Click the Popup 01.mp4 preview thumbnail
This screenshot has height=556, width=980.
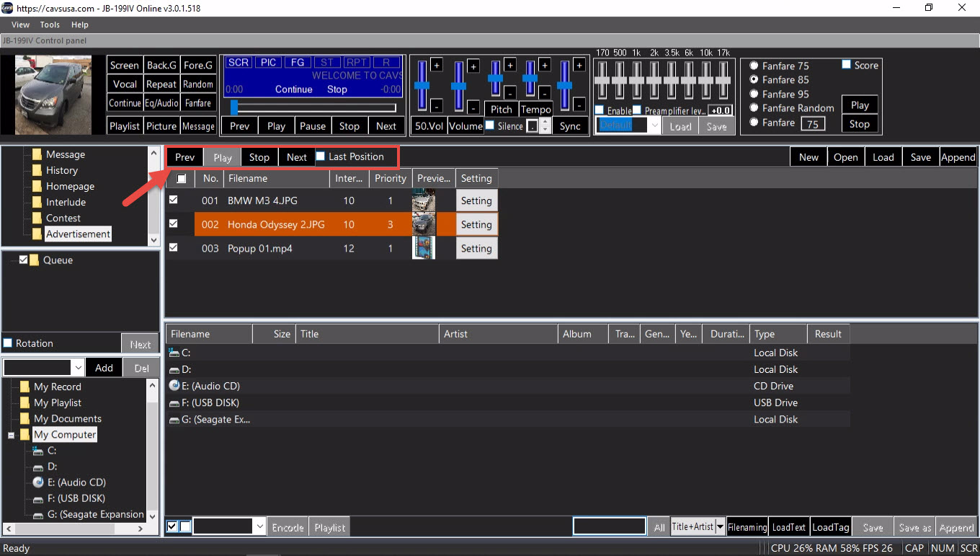tap(424, 248)
